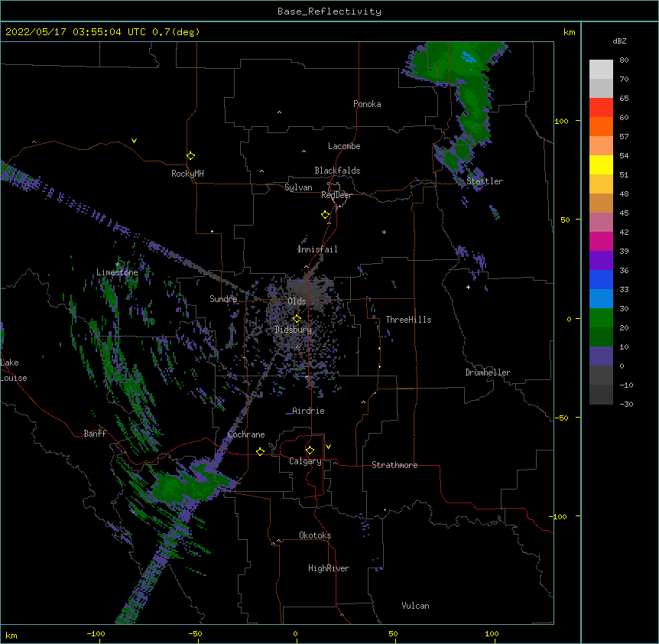Click the Drumheller label
This screenshot has height=644, width=659.
coord(488,372)
